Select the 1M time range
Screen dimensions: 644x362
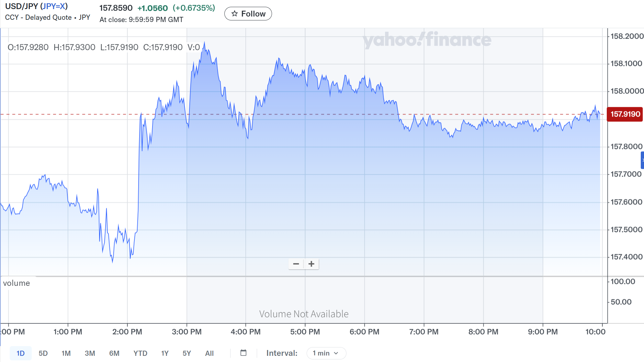pos(66,353)
